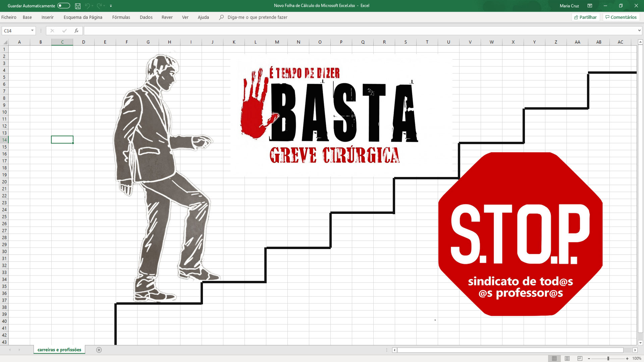Select column header AC
644x362 pixels.
pyautogui.click(x=620, y=42)
